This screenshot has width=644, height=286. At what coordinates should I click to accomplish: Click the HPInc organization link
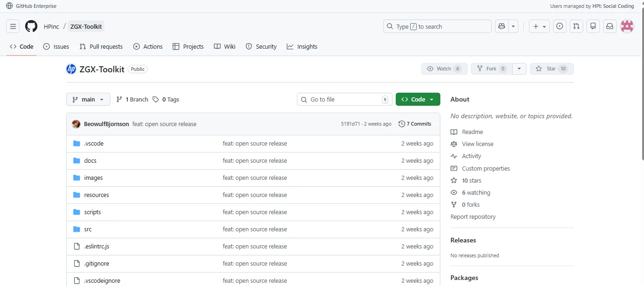point(52,26)
